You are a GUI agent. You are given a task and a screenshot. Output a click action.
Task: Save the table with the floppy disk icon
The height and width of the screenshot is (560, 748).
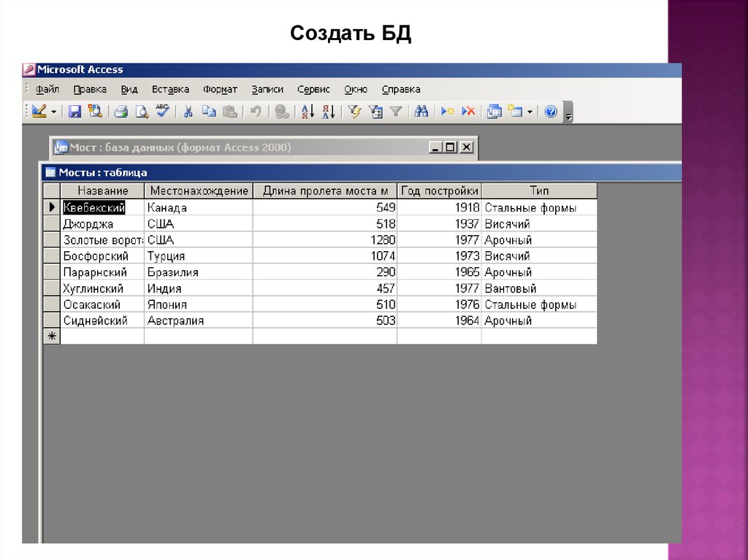(x=75, y=112)
